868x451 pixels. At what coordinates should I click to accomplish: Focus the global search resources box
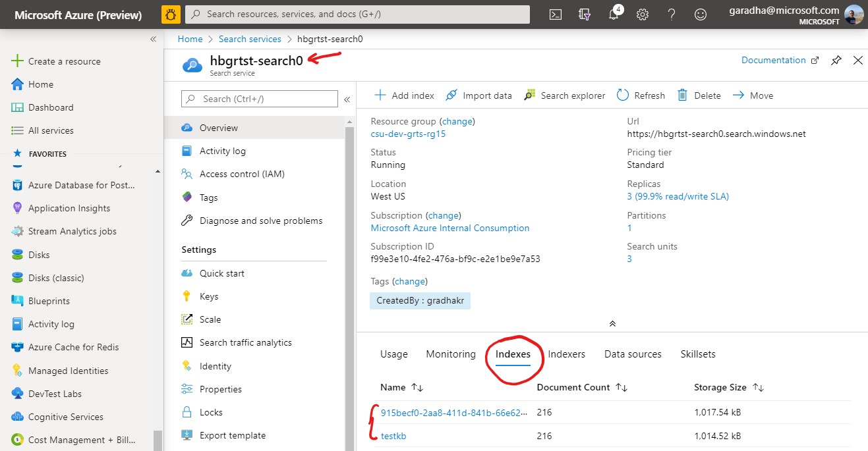click(357, 14)
